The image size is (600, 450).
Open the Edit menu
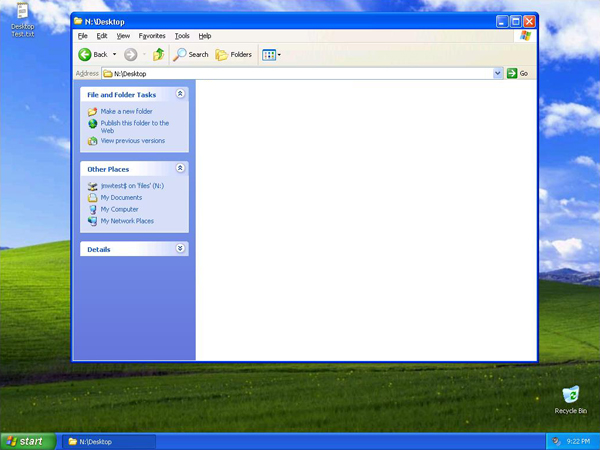pyautogui.click(x=102, y=36)
